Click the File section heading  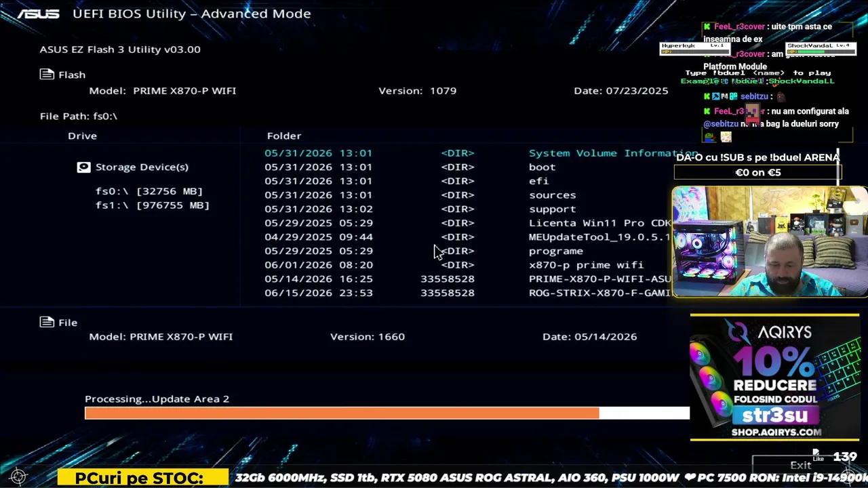point(68,323)
